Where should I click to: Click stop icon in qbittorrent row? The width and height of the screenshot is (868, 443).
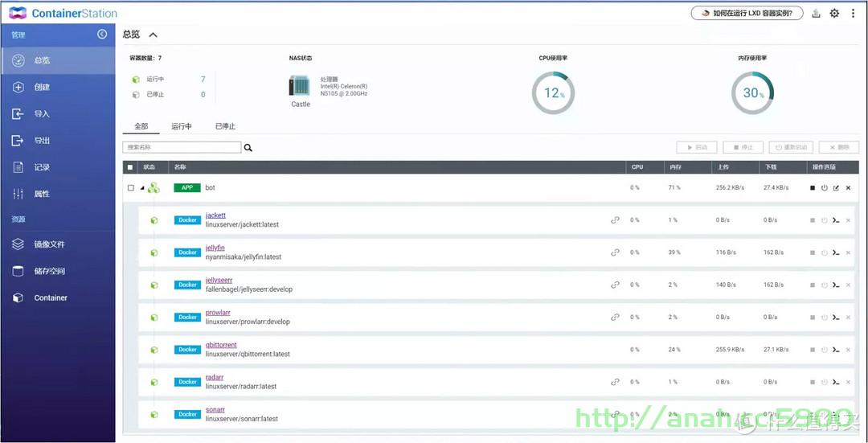tap(812, 350)
